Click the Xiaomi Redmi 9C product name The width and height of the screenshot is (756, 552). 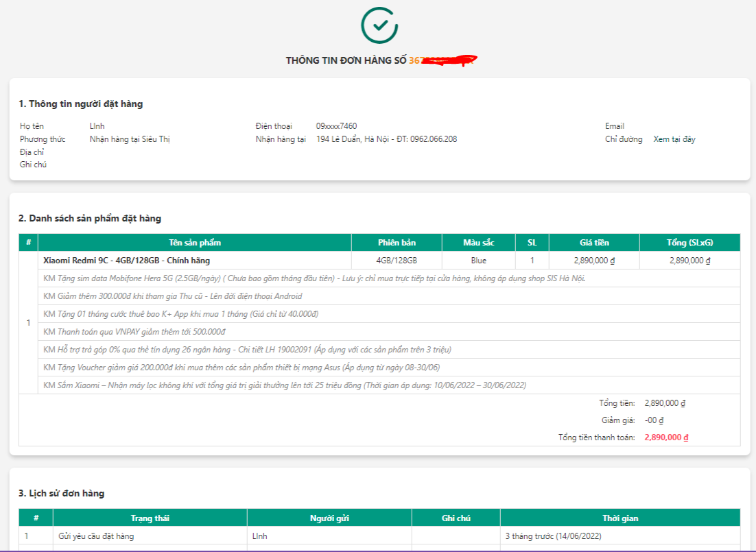126,261
